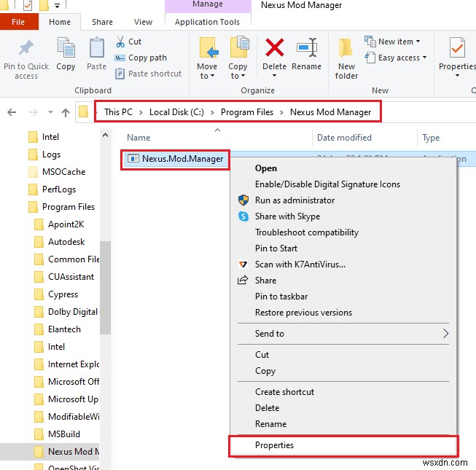
Task: Open the Move to dropdown arrow
Action: [x=212, y=76]
